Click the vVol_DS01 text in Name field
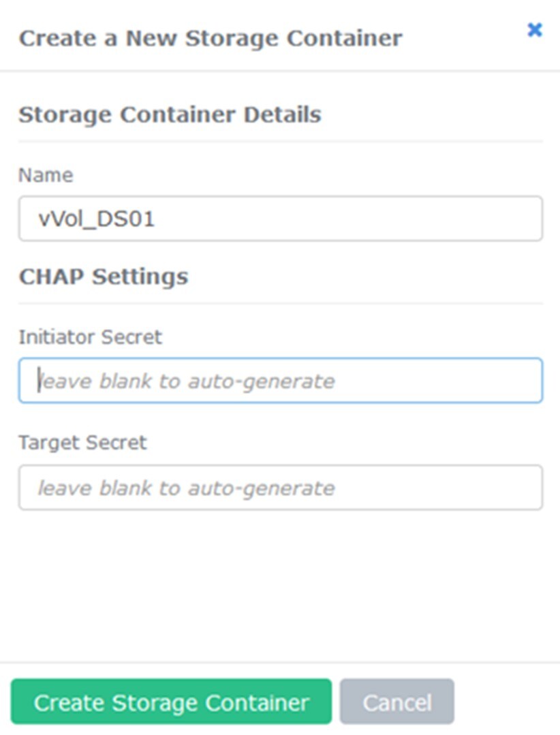560x735 pixels. tap(97, 219)
